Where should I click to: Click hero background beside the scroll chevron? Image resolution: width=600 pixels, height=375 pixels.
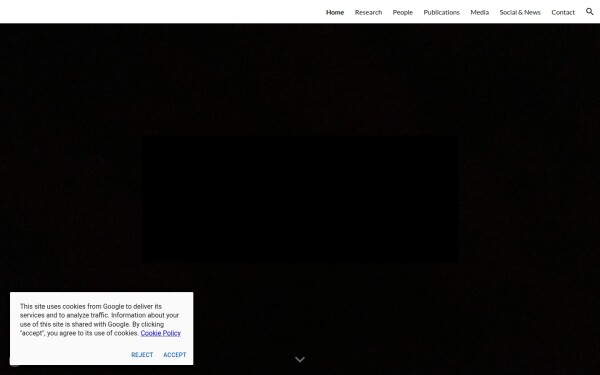(383, 359)
